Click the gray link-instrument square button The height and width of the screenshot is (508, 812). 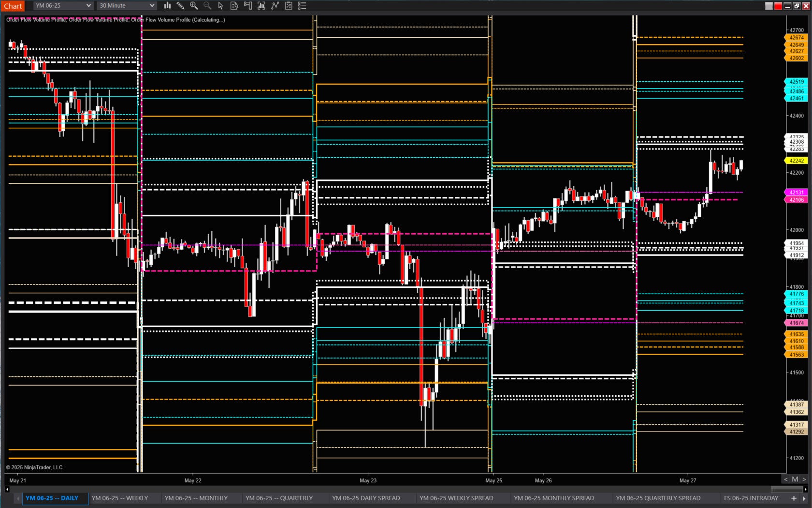point(769,6)
